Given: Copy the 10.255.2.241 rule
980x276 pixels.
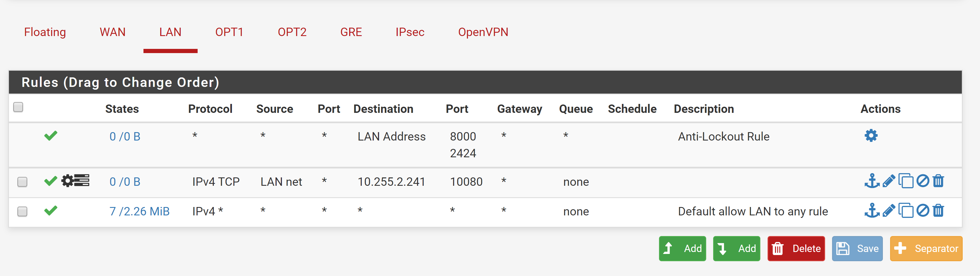Looking at the screenshot, I should 906,181.
